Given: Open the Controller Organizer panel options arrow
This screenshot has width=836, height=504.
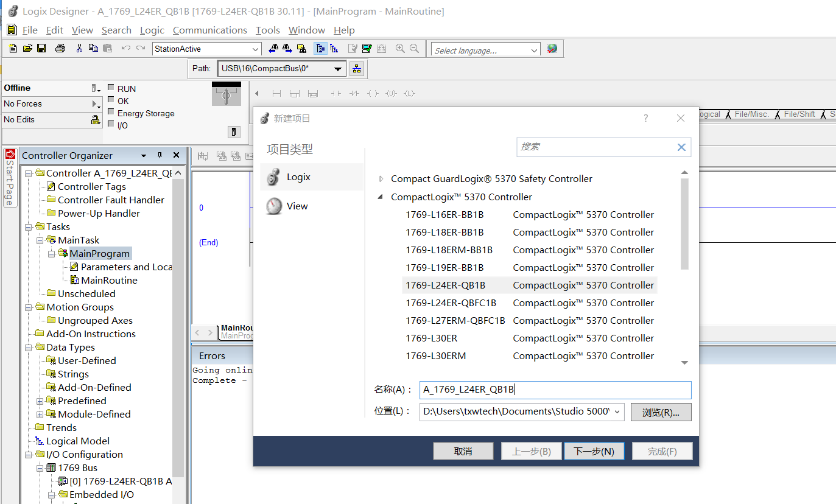Looking at the screenshot, I should point(144,155).
